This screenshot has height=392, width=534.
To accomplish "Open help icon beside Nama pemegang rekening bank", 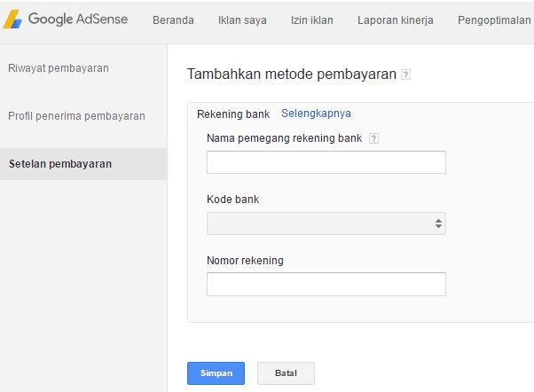I will pyautogui.click(x=373, y=138).
